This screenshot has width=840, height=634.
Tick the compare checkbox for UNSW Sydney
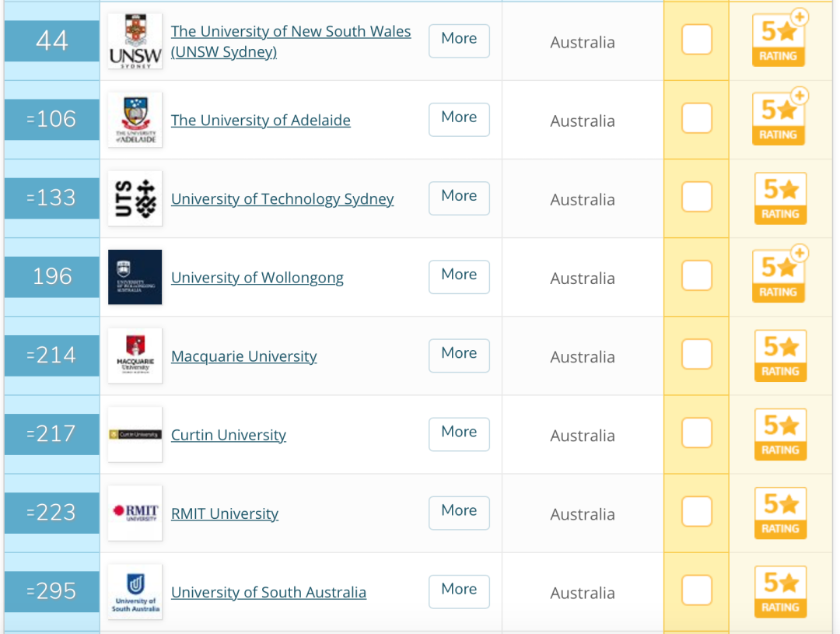pyautogui.click(x=696, y=40)
